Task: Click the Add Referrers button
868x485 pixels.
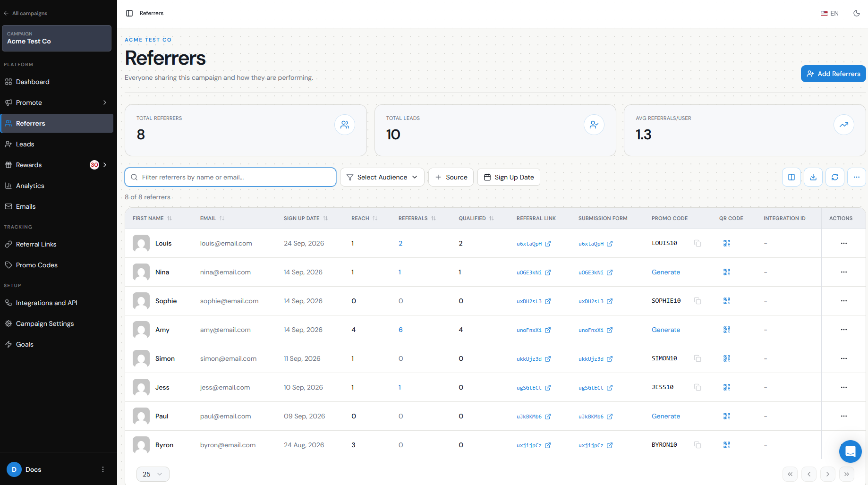Action: (x=833, y=74)
